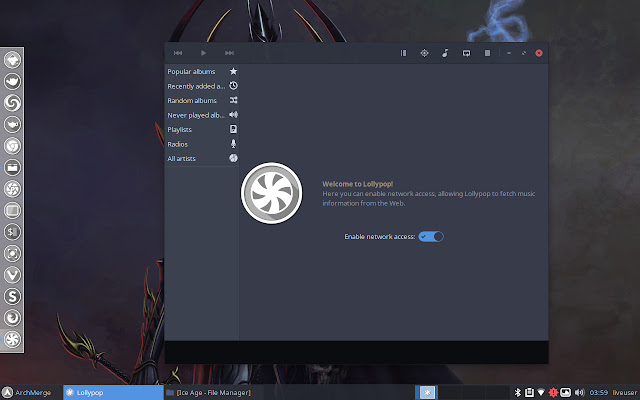
Task: Open the volume control tray icon
Action: coord(579,393)
